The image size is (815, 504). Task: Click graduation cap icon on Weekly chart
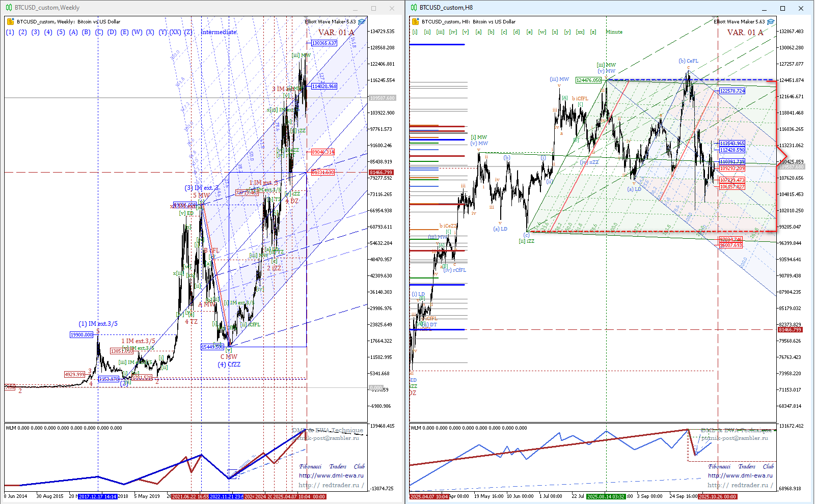362,22
